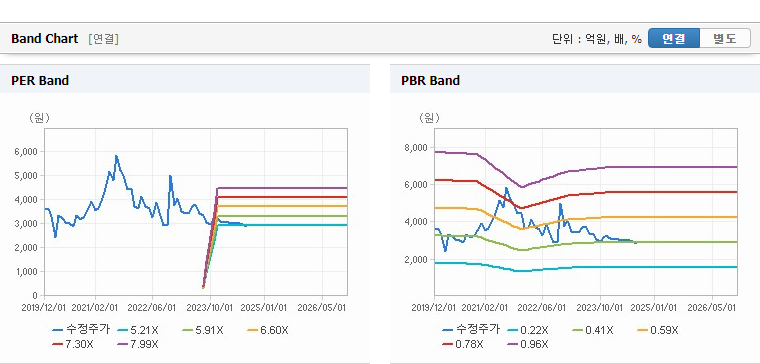This screenshot has height=364, width=760.
Task: Toggle the 5.21X legend entry
Action: pos(138,330)
